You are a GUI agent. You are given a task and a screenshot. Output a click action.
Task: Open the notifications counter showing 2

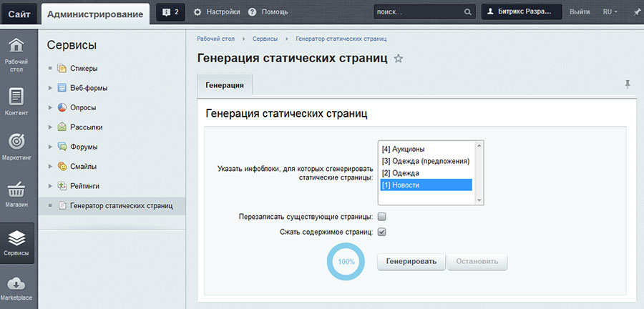[x=171, y=12]
